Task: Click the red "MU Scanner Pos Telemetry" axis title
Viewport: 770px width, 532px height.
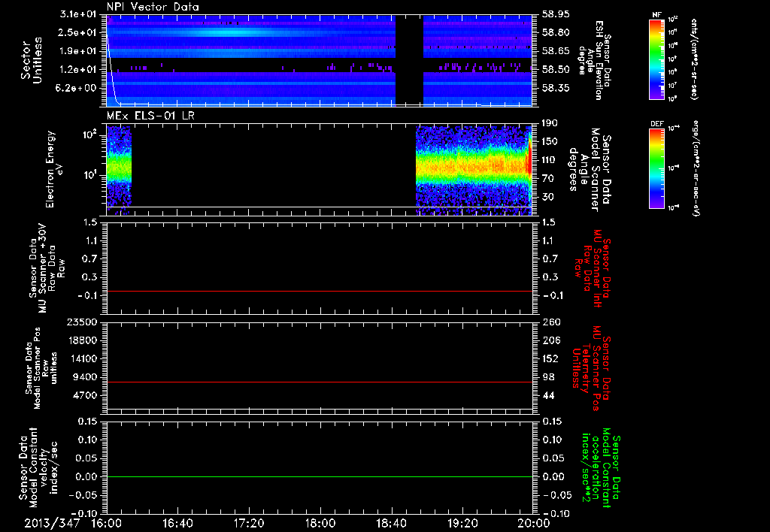Action: click(x=591, y=368)
